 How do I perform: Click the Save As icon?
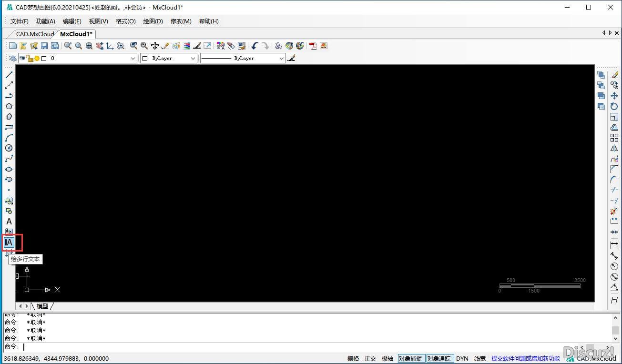[x=55, y=46]
